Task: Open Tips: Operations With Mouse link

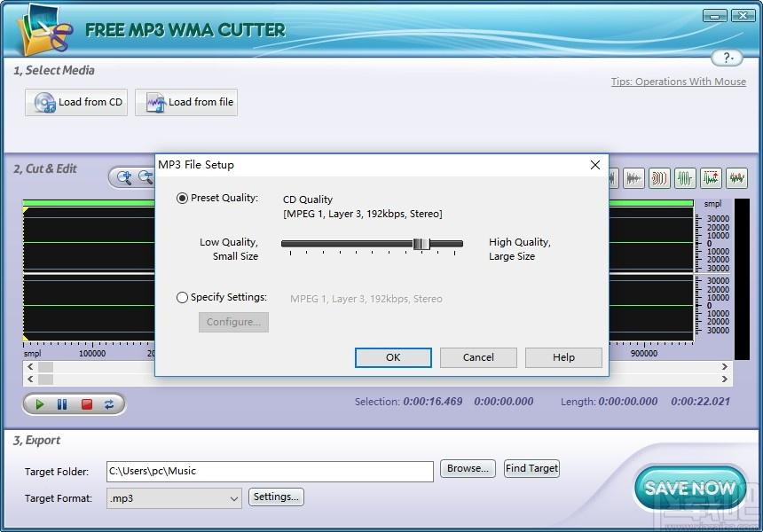Action: pos(679,82)
